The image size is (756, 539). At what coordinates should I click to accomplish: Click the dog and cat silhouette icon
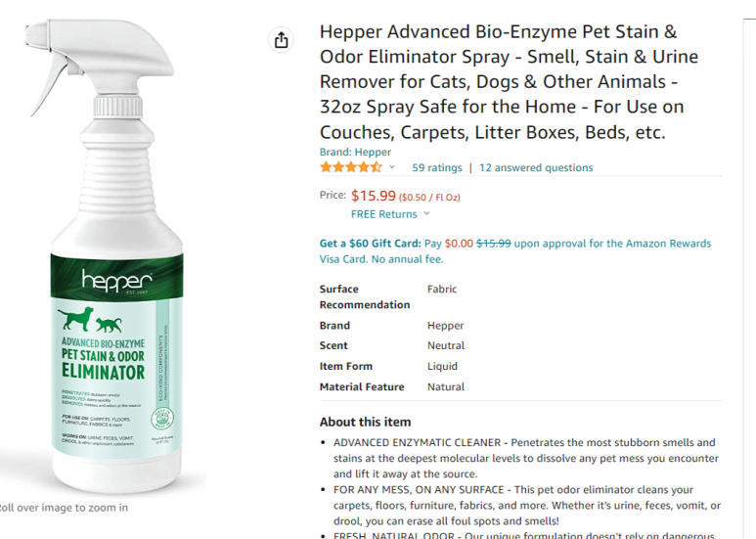point(90,320)
